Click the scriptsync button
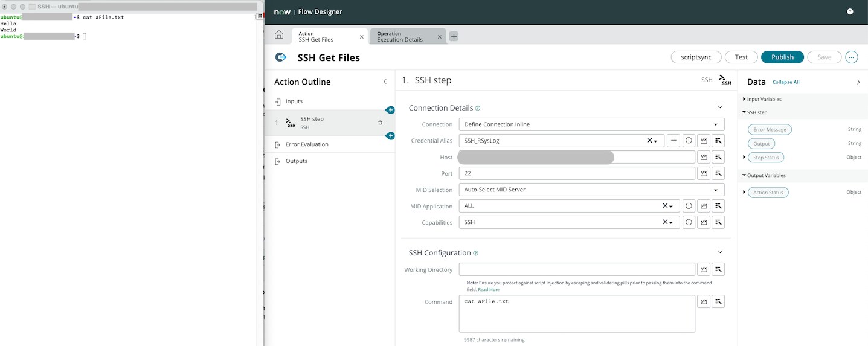Image resolution: width=868 pixels, height=346 pixels. click(x=696, y=57)
